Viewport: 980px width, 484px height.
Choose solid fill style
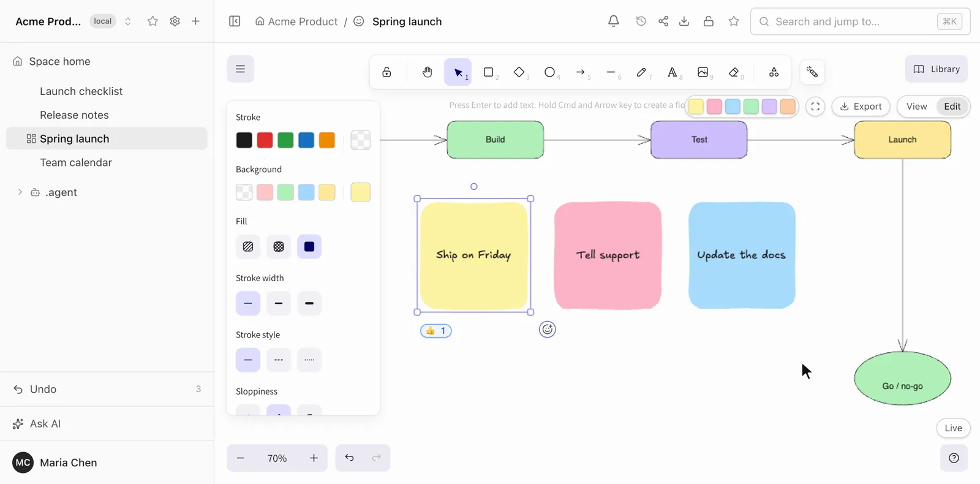309,246
